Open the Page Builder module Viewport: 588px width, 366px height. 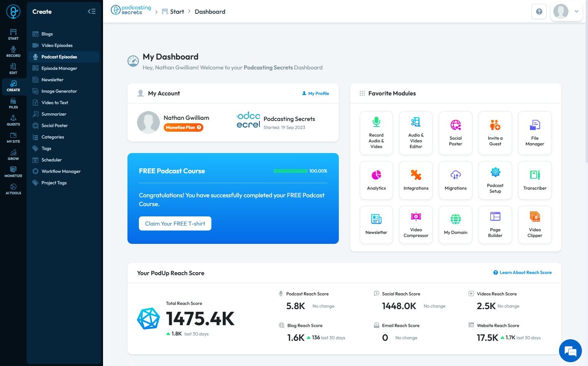[495, 224]
